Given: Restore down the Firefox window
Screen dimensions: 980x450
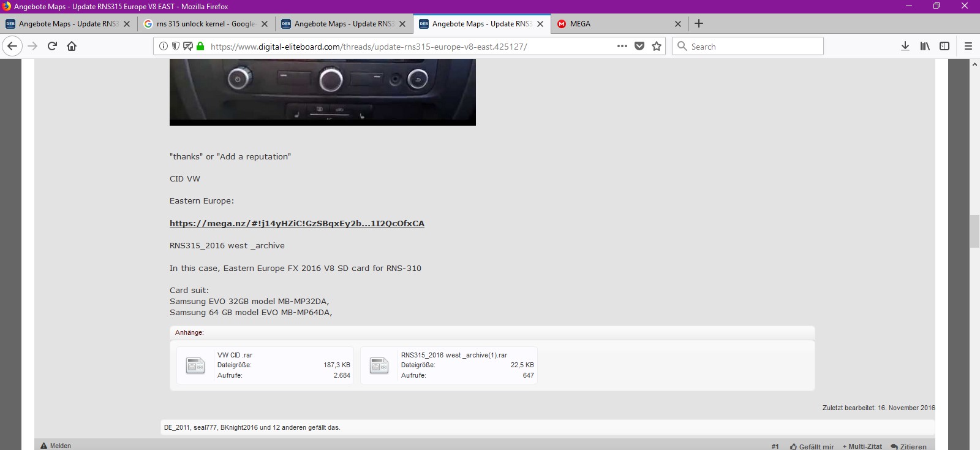Looking at the screenshot, I should pyautogui.click(x=936, y=6).
